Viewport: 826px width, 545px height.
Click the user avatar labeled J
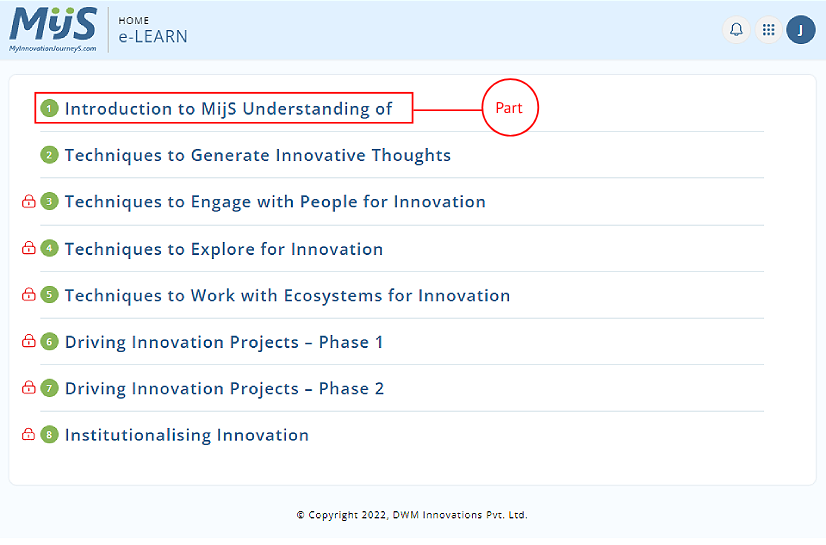(801, 29)
